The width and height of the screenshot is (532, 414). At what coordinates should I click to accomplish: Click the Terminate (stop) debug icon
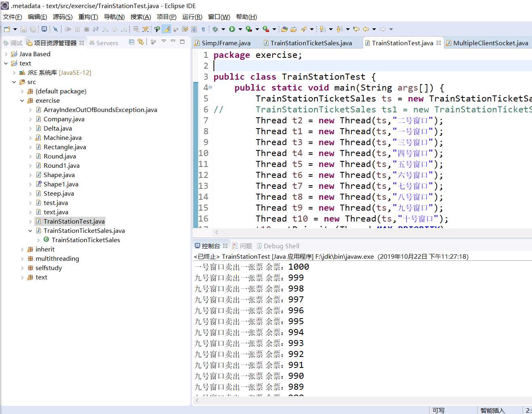coord(87,29)
